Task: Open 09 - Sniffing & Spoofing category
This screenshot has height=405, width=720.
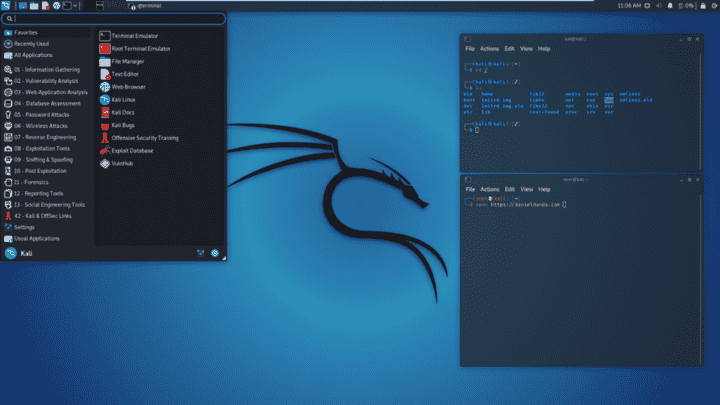Action: click(46, 160)
